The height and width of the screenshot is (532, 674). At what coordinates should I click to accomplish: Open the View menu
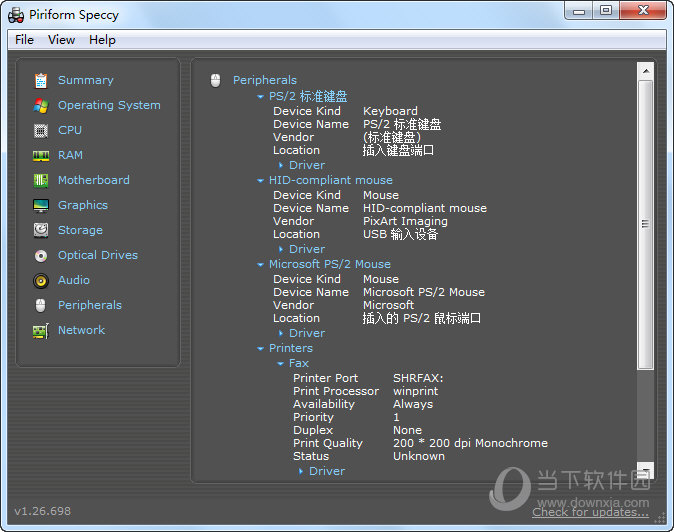pos(61,40)
